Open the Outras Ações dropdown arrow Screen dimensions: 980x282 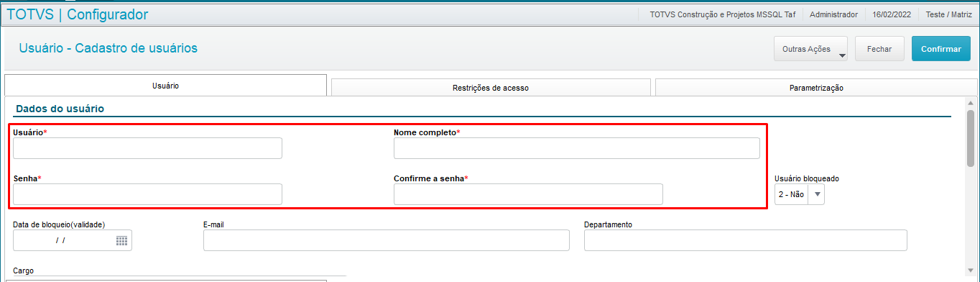[x=841, y=55]
